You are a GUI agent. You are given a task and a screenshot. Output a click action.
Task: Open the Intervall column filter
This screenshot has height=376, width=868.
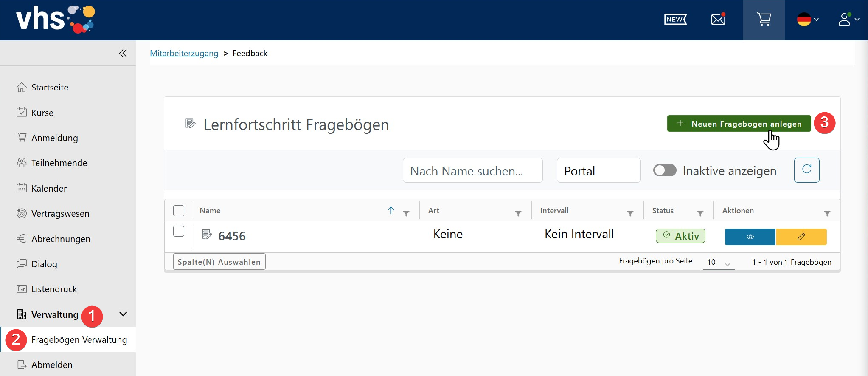630,213
